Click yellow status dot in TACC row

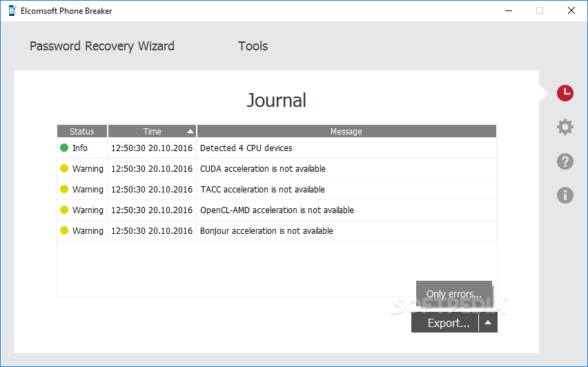click(x=64, y=189)
